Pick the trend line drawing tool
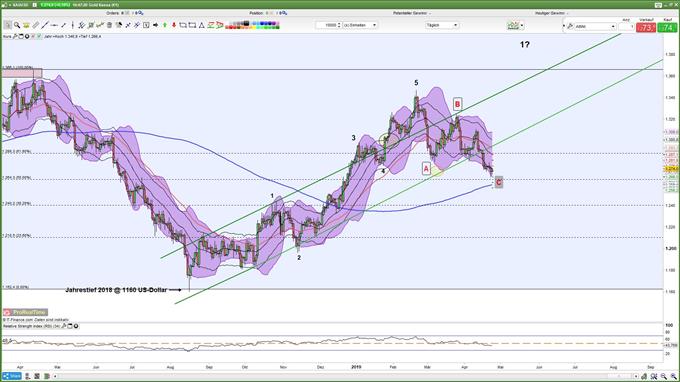Screen dimensions: 680x382 point(44,25)
